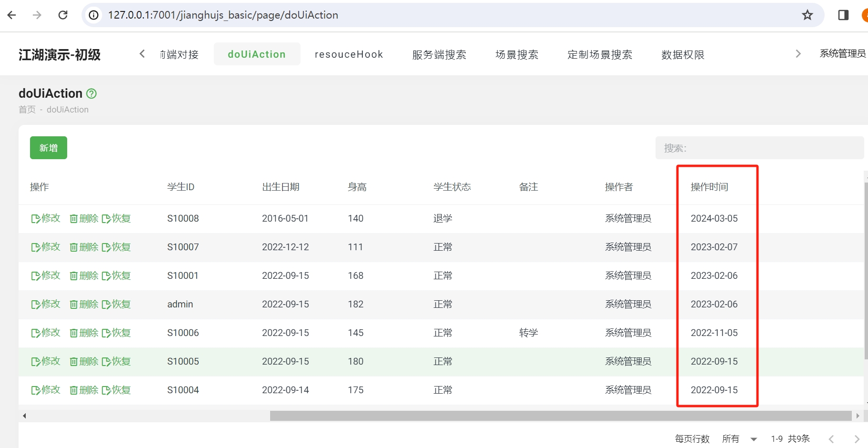Click the 修改 icon for student S10008
Screen dimensions: 868x448
pos(45,218)
